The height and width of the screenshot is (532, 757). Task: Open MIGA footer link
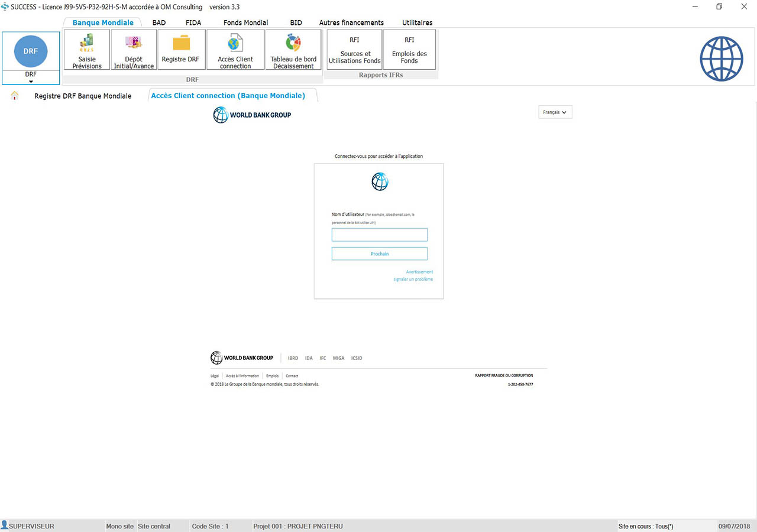[x=338, y=358]
